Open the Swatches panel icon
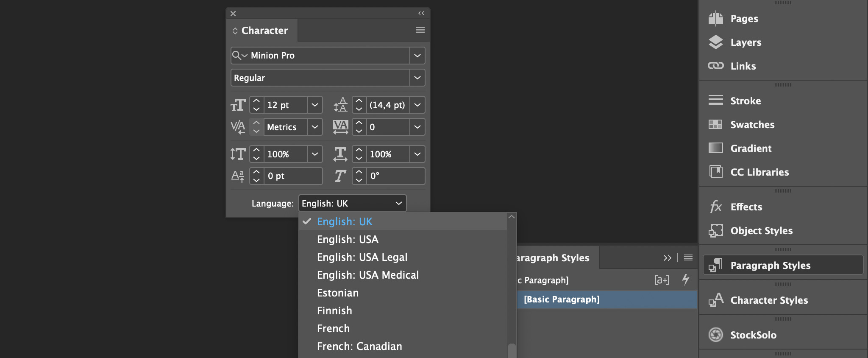Image resolution: width=868 pixels, height=358 pixels. pos(716,125)
